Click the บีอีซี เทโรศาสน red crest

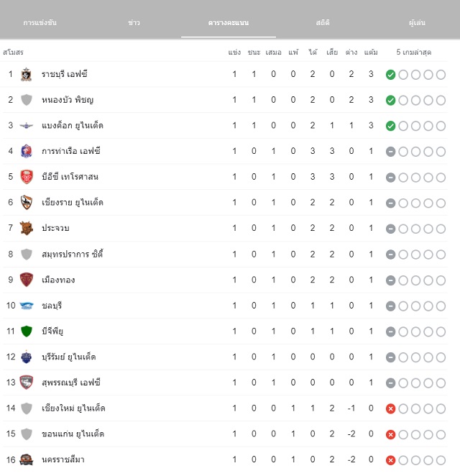(27, 177)
